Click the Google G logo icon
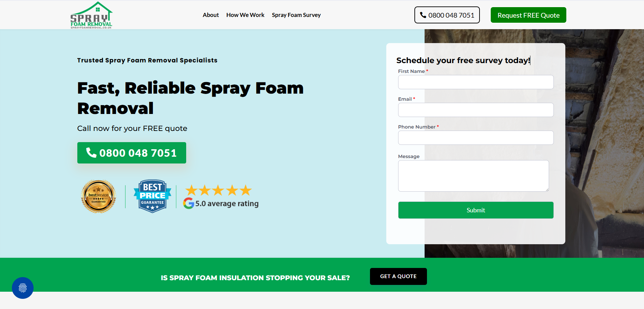 [189, 204]
